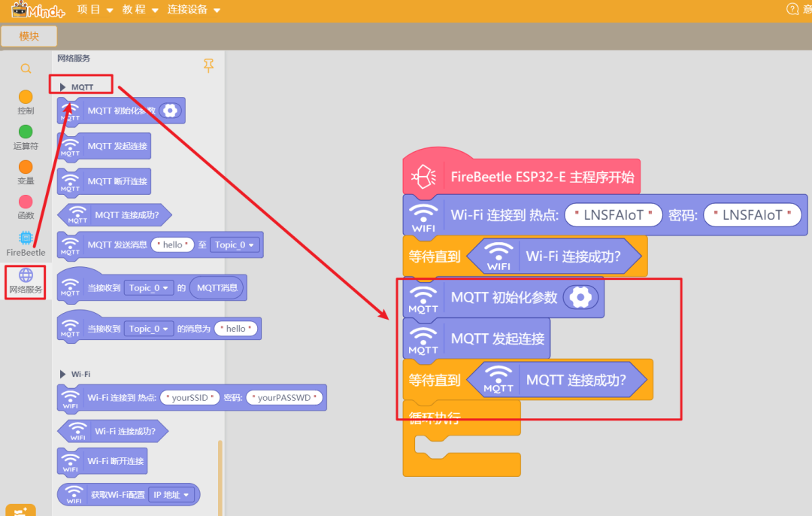Click the palette MQTT 发起连接 block

pos(104,147)
